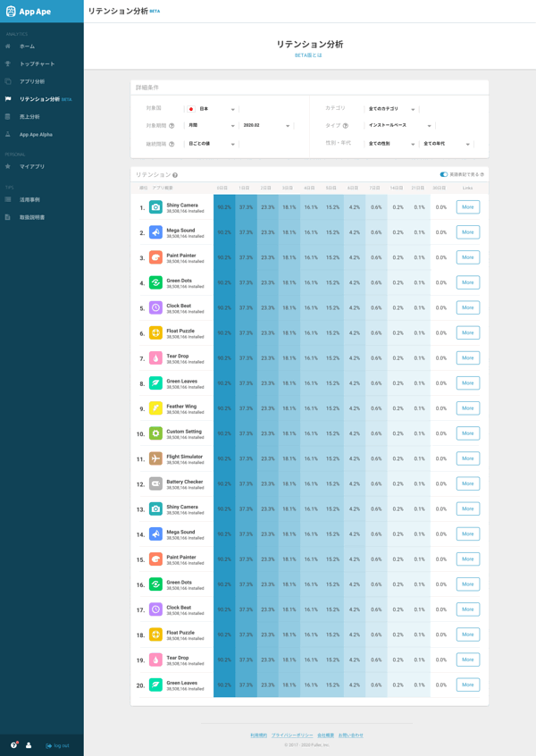Open the お問い合わせ footer link

[350, 735]
